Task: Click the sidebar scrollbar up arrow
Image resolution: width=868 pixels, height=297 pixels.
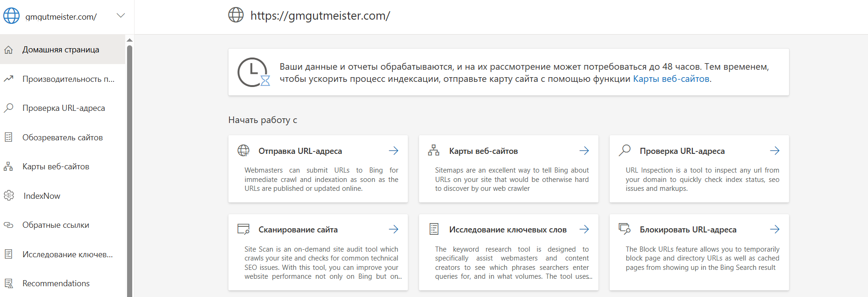Action: (130, 40)
